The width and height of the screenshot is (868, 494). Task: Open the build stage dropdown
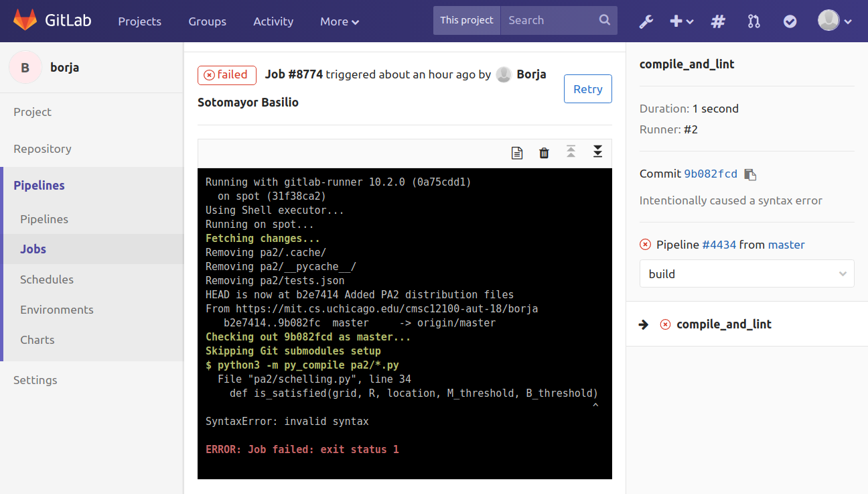pos(747,273)
